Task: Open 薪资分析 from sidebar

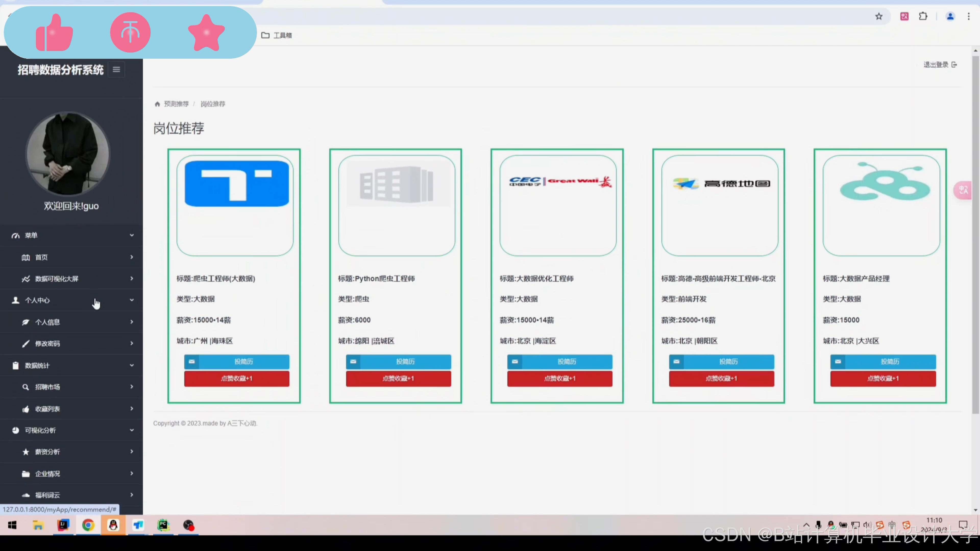Action: pyautogui.click(x=47, y=452)
